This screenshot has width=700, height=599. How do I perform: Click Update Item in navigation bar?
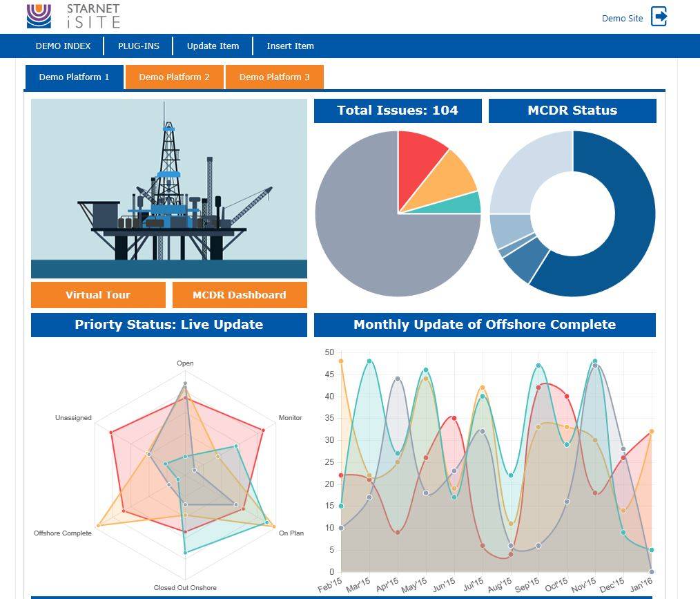point(213,46)
